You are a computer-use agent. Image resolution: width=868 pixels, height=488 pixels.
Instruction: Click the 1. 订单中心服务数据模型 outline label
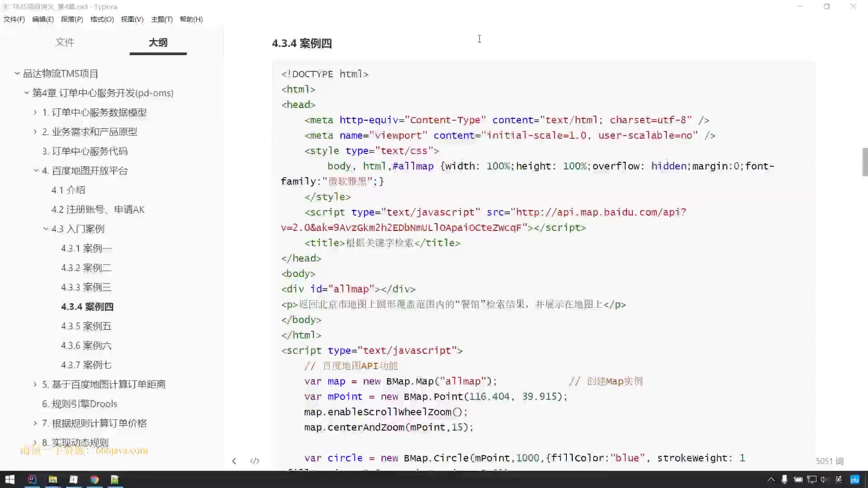click(94, 112)
